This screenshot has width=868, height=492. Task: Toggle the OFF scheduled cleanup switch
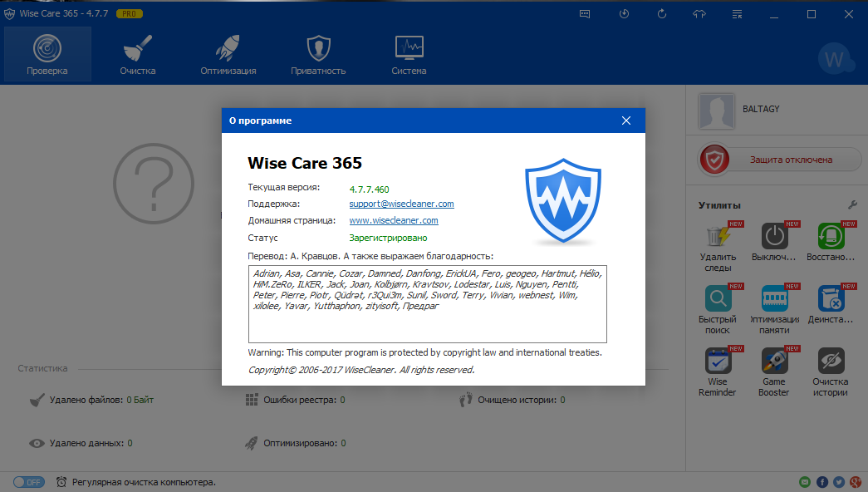[x=29, y=482]
